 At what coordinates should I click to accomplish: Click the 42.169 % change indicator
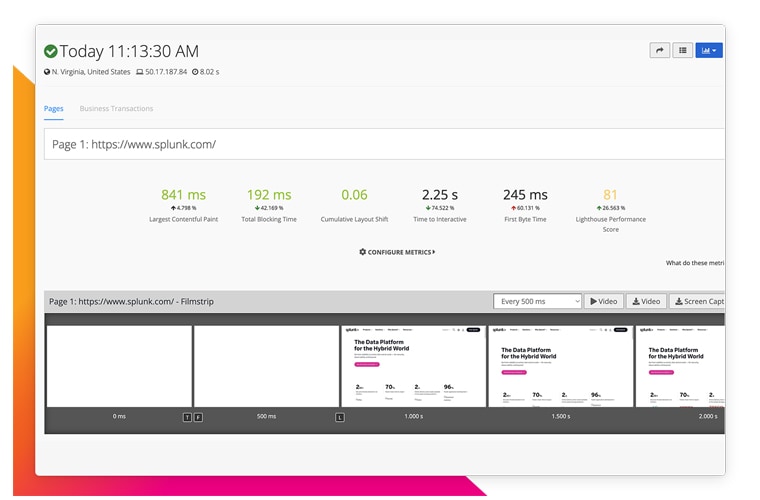pos(269,208)
